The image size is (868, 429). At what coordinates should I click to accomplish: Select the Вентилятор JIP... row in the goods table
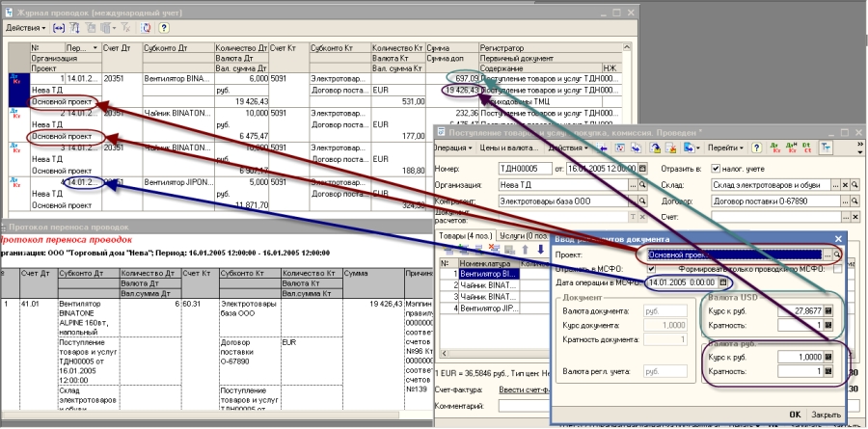click(489, 308)
